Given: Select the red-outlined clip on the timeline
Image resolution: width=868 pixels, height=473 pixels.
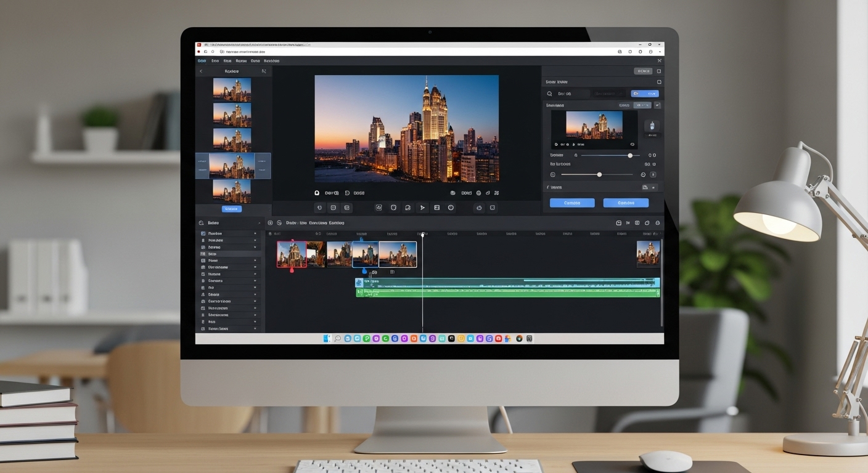Looking at the screenshot, I should tap(292, 254).
